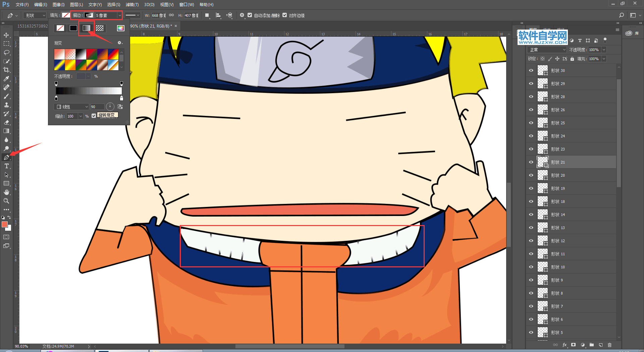Select the Crop tool
The image size is (644, 352).
click(6, 70)
